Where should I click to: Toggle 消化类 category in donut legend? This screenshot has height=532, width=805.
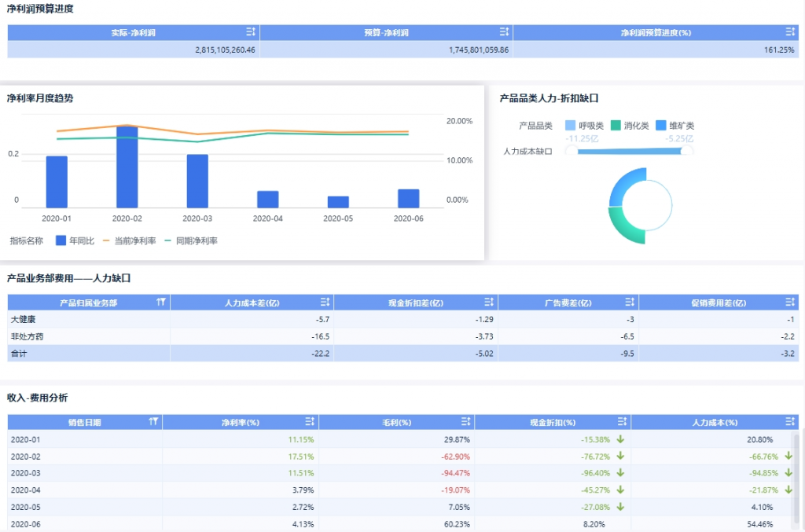630,126
